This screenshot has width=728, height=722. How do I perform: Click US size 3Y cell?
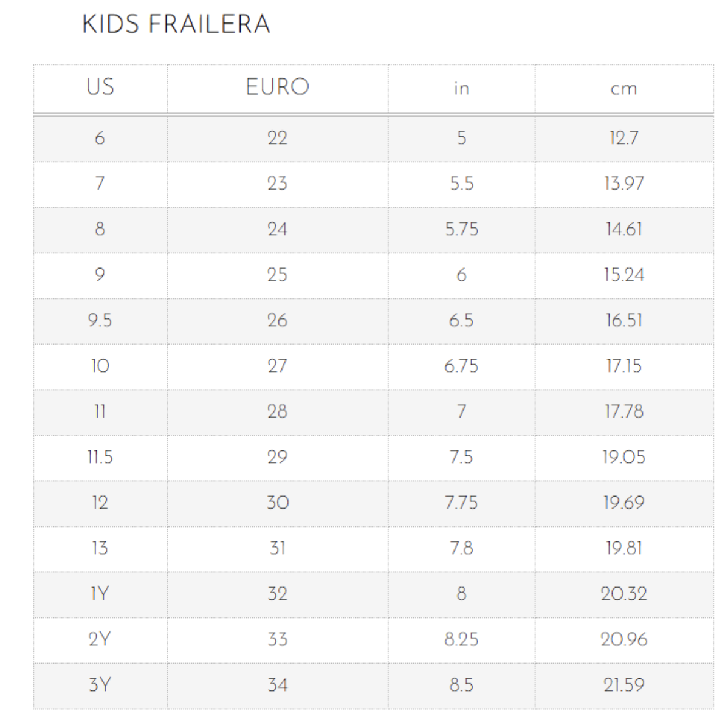(x=100, y=685)
